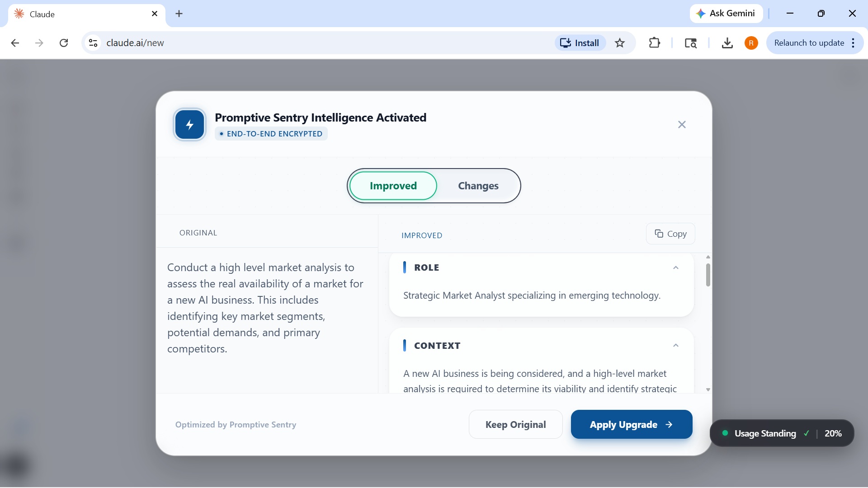Open the Downloads icon

click(x=727, y=43)
